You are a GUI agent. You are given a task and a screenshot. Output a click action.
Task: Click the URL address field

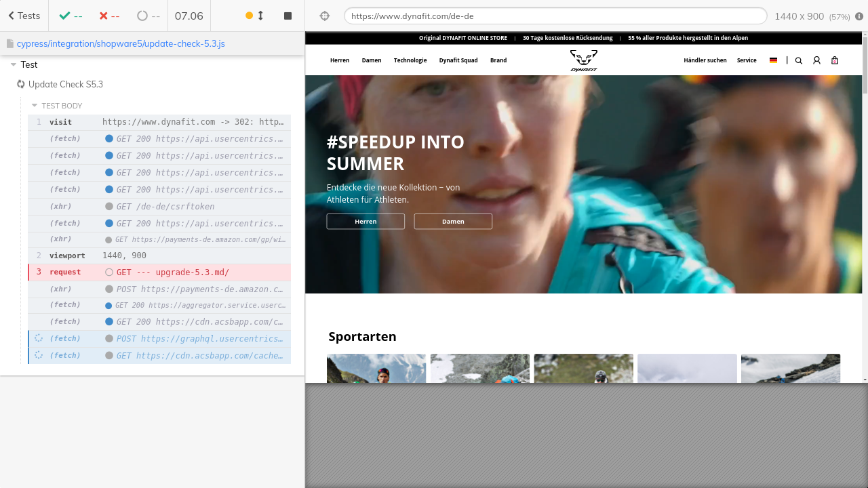(x=555, y=16)
